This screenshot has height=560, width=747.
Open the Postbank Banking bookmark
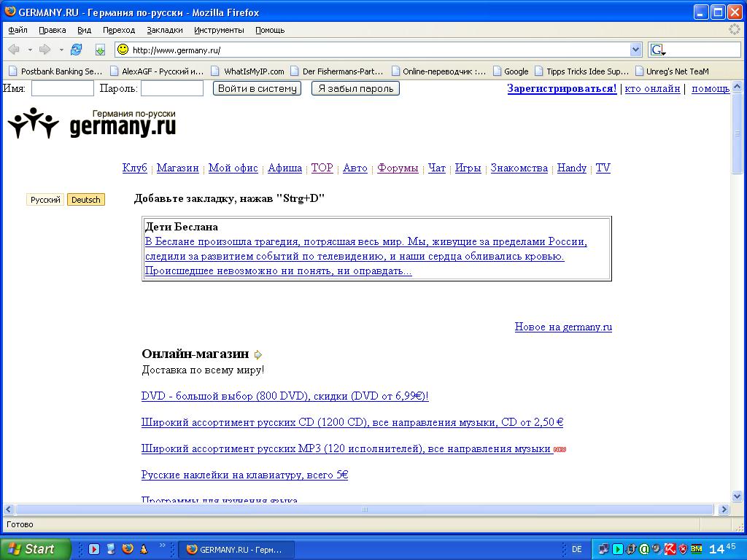(55, 71)
